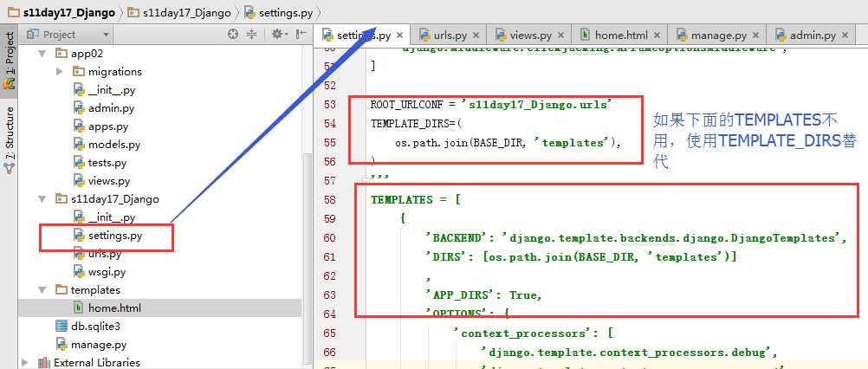Collapse the s11day17_Django package folder
Screen dimensions: 868x369
(x=42, y=198)
